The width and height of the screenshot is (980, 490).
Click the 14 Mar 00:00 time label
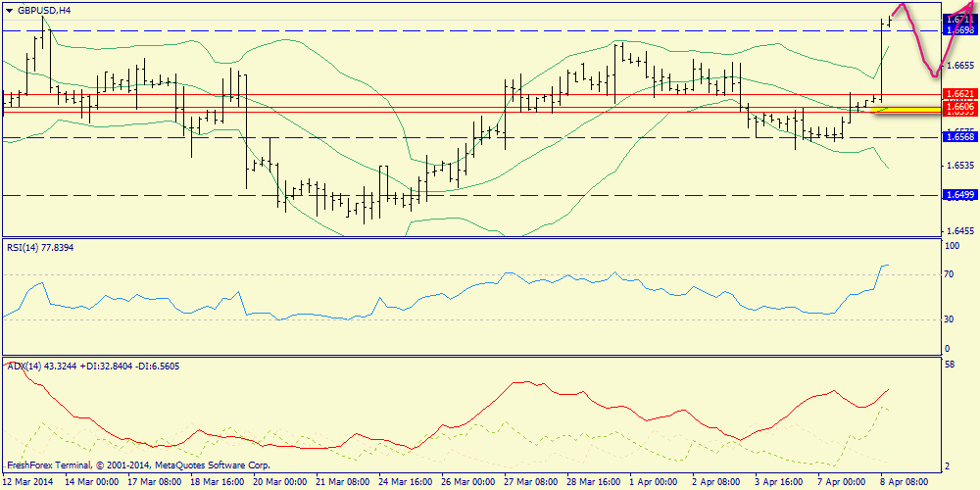tap(93, 482)
